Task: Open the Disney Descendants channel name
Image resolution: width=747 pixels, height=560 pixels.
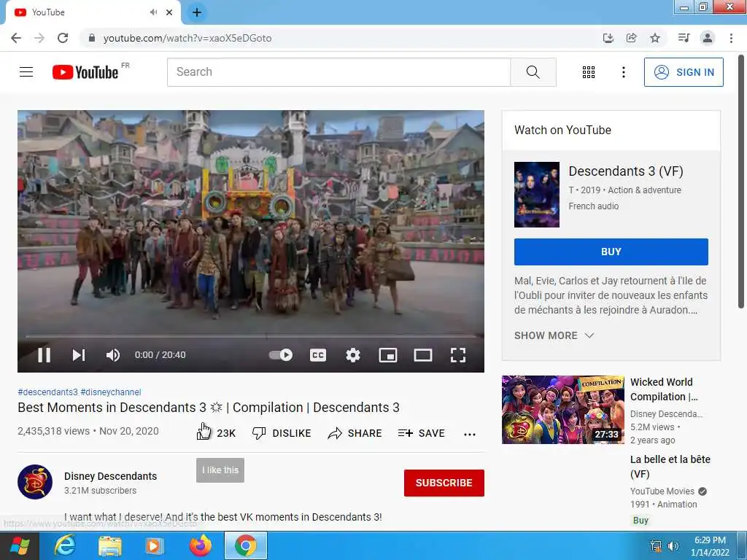Action: pyautogui.click(x=111, y=476)
